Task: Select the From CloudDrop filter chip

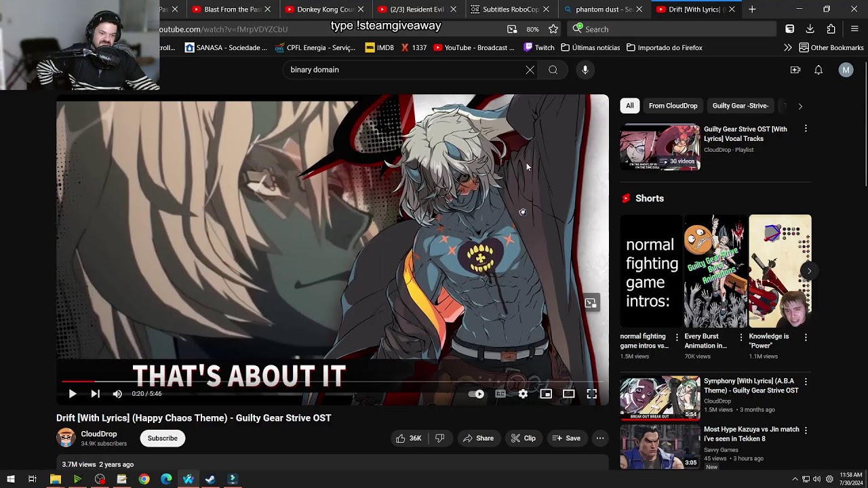Action: tap(673, 106)
